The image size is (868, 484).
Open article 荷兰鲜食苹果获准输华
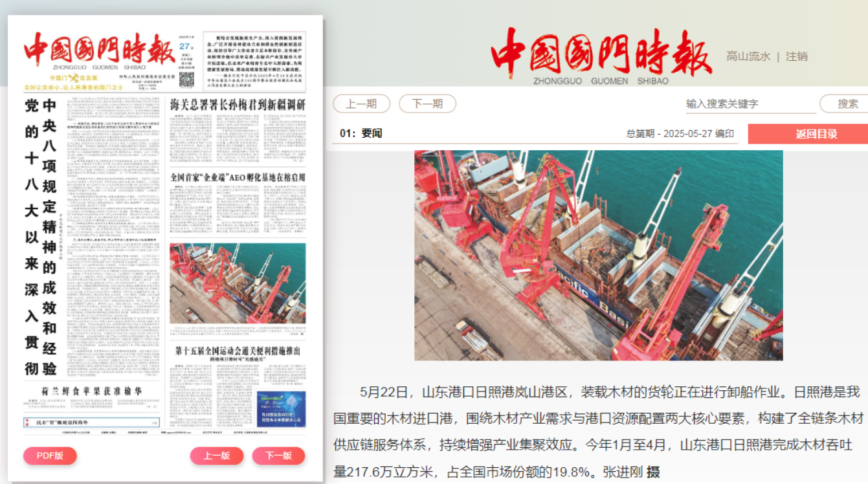click(x=92, y=391)
